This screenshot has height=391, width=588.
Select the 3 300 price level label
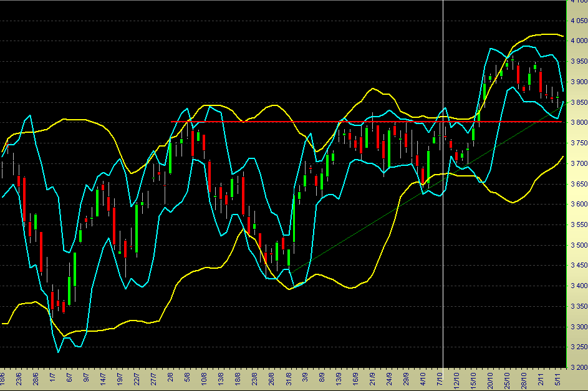(x=577, y=327)
